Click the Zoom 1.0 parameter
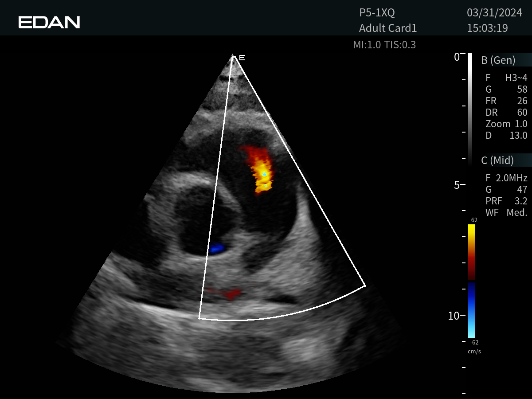The image size is (532, 399). click(506, 124)
